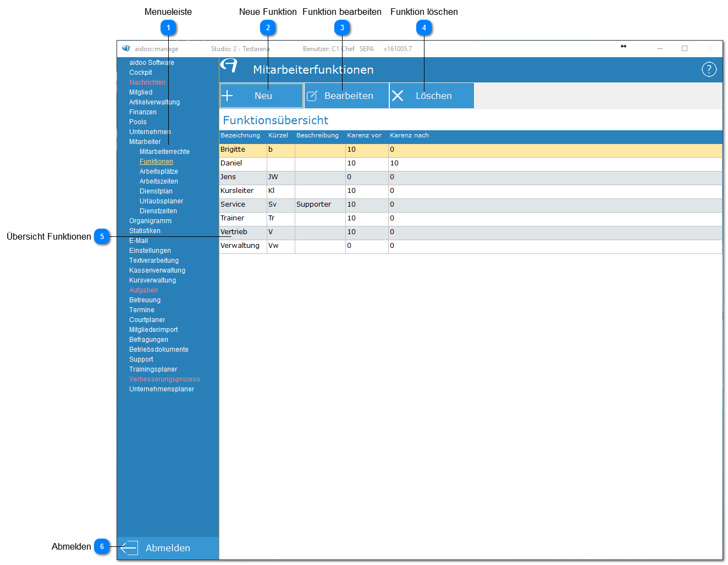
Task: Click the aidoo logo in header
Action: click(229, 65)
